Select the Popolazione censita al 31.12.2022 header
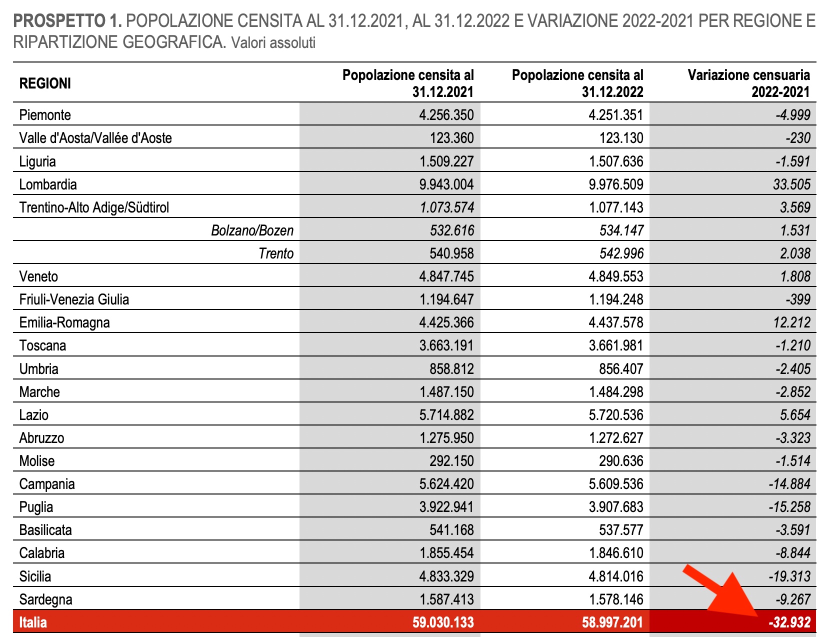This screenshot has width=840, height=637. click(577, 83)
